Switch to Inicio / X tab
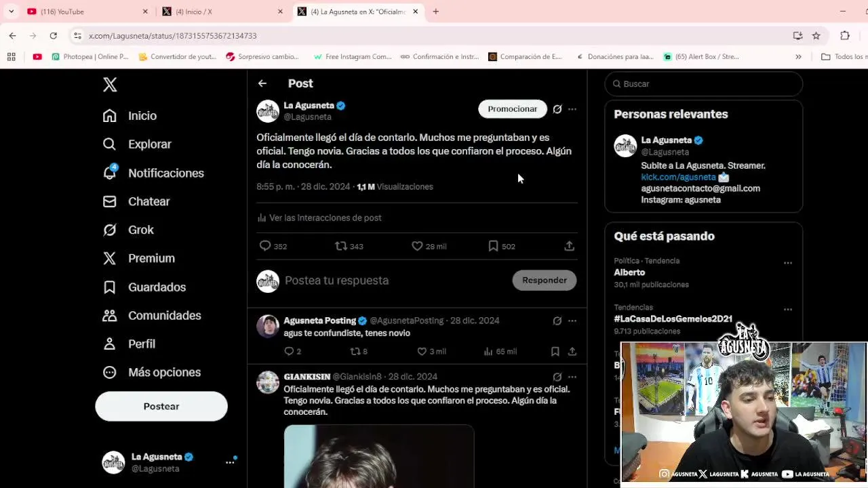The height and width of the screenshot is (488, 868). (222, 12)
